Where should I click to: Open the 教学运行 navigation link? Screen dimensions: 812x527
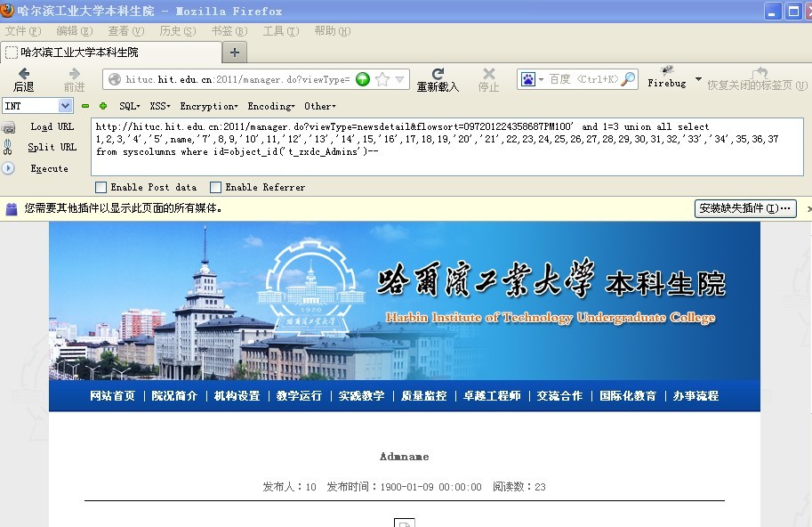point(300,396)
